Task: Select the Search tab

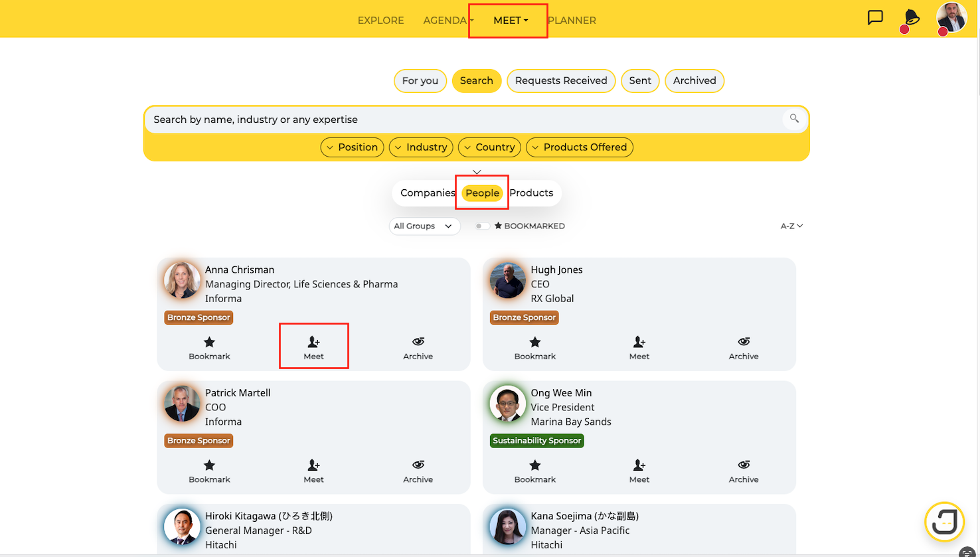Action: point(477,81)
